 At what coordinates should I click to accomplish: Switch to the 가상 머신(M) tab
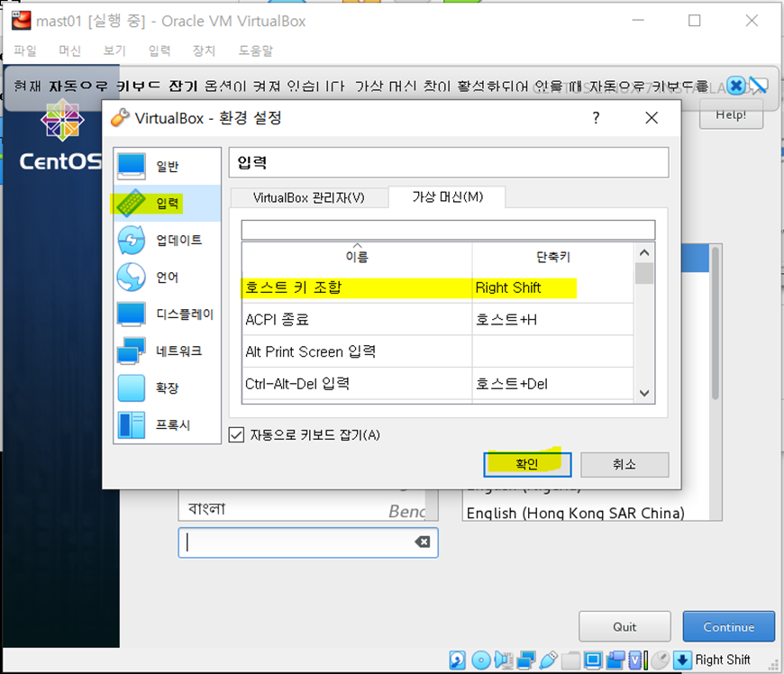click(x=448, y=196)
